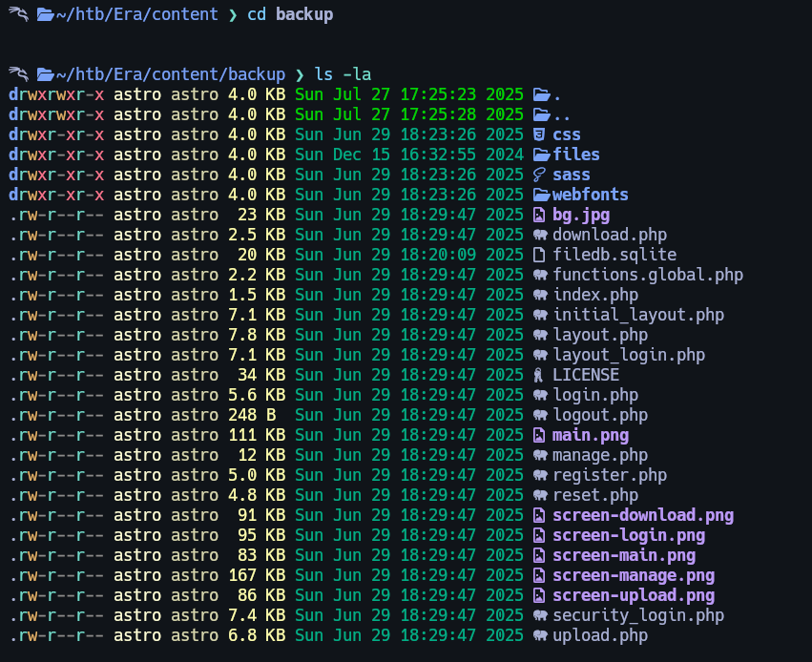Click the PHP icon beside index.php
This screenshot has height=662, width=812.
[540, 296]
